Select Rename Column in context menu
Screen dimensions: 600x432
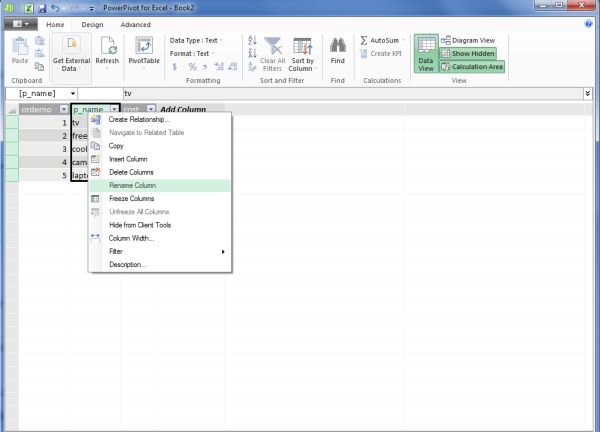[x=160, y=185]
